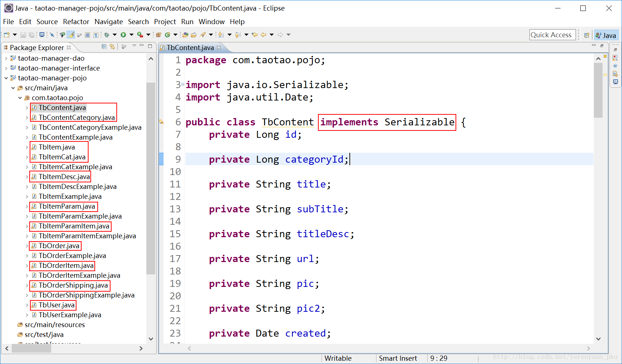Viewport: 622px width, 364px height.
Task: Open Back history dropdown arrow
Action: coord(271,35)
